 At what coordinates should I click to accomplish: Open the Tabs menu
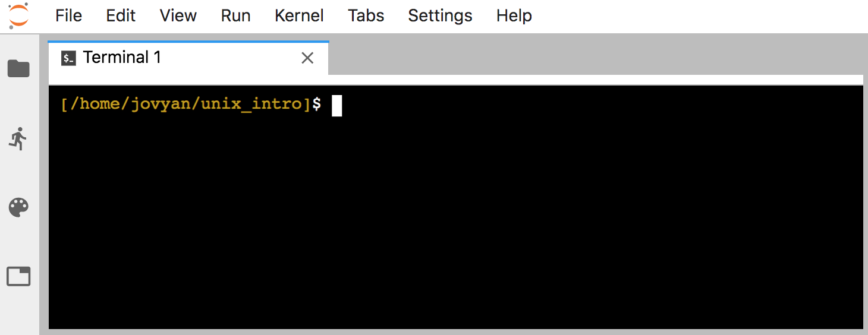click(x=366, y=15)
